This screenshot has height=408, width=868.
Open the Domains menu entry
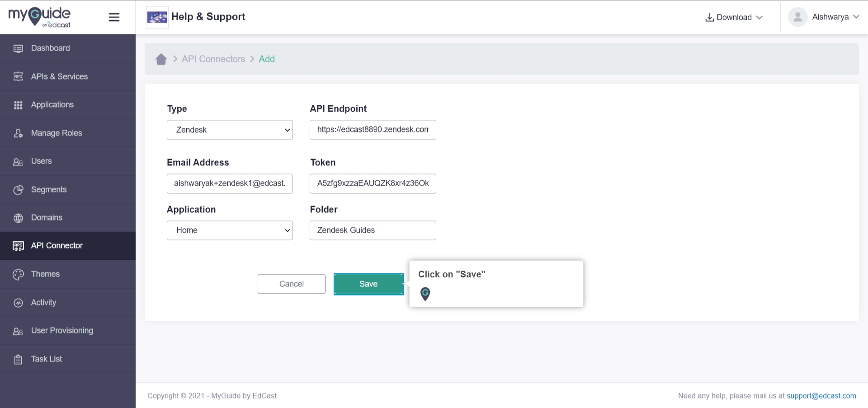point(68,218)
